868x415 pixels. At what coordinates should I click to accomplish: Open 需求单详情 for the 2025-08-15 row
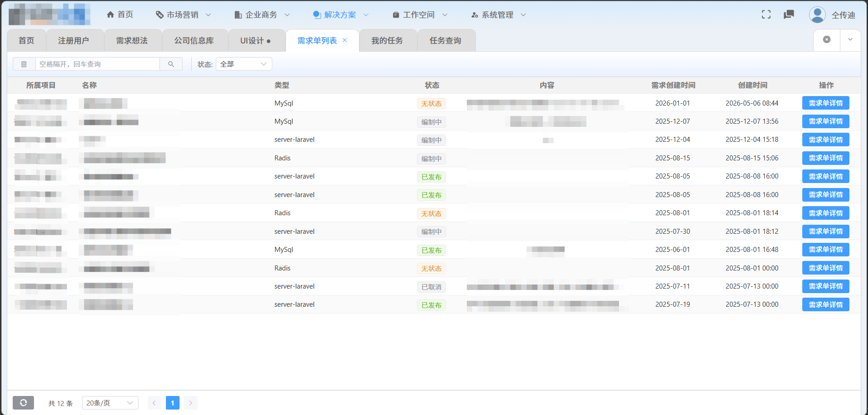[x=825, y=158]
